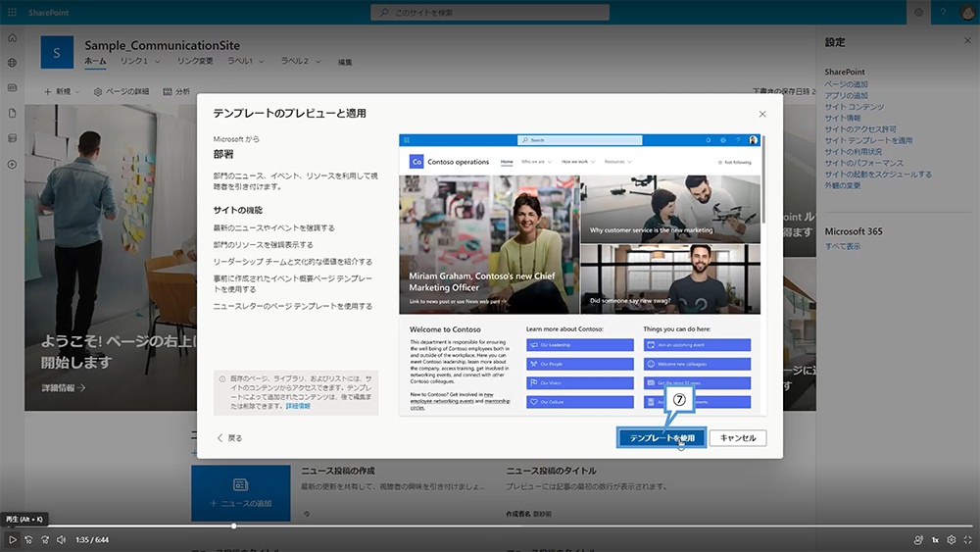Click the キャンセル button
The width and height of the screenshot is (980, 552).
click(738, 437)
